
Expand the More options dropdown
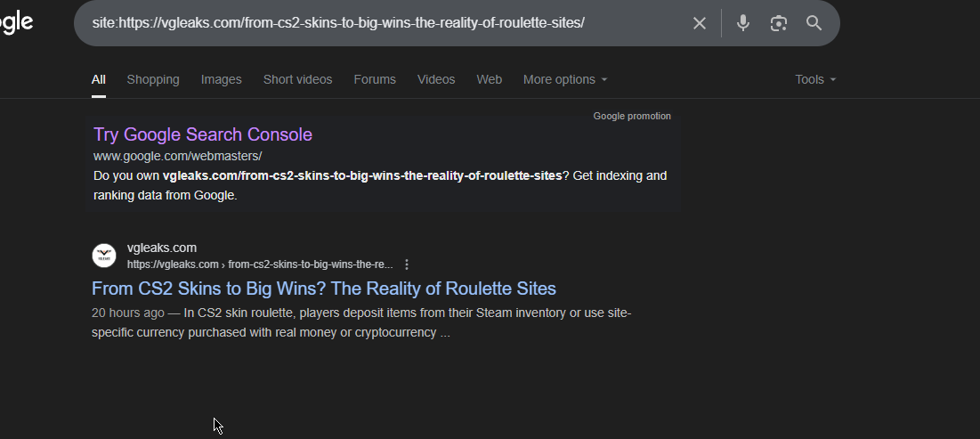565,79
